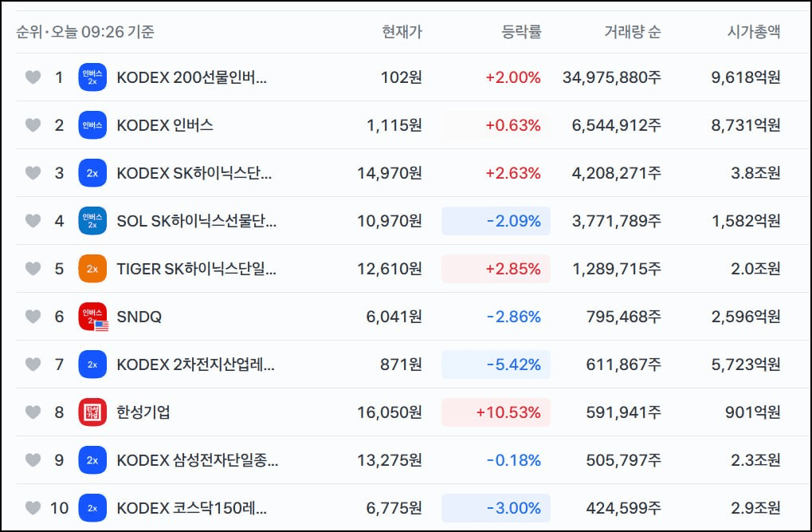Sort by the 거래량 순 column header
Screen dimensions: 812x532
tap(632, 32)
